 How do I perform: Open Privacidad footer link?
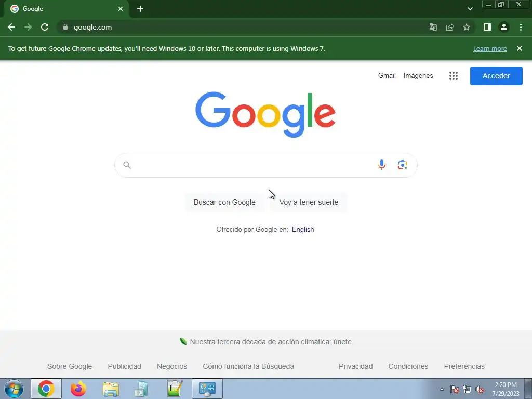pos(355,366)
